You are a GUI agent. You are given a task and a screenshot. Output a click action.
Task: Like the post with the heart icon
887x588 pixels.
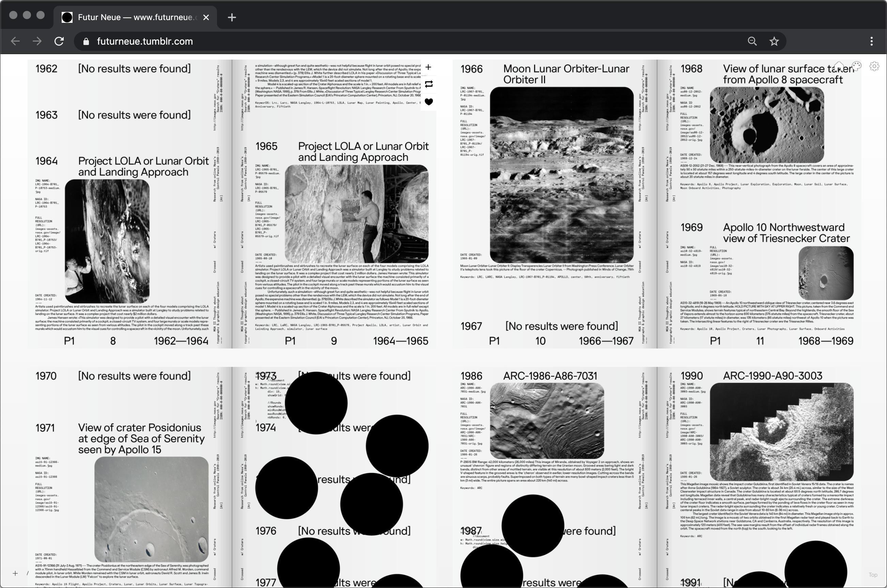click(x=429, y=102)
